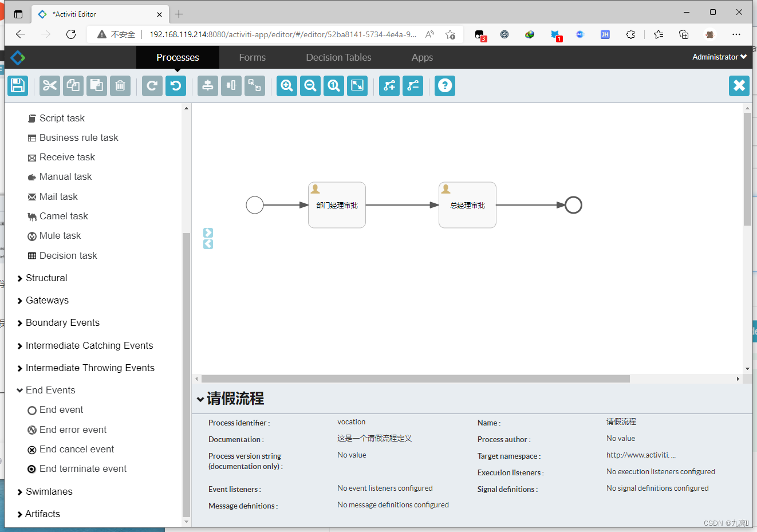
Task: Delete selected element with trash icon
Action: pos(120,86)
